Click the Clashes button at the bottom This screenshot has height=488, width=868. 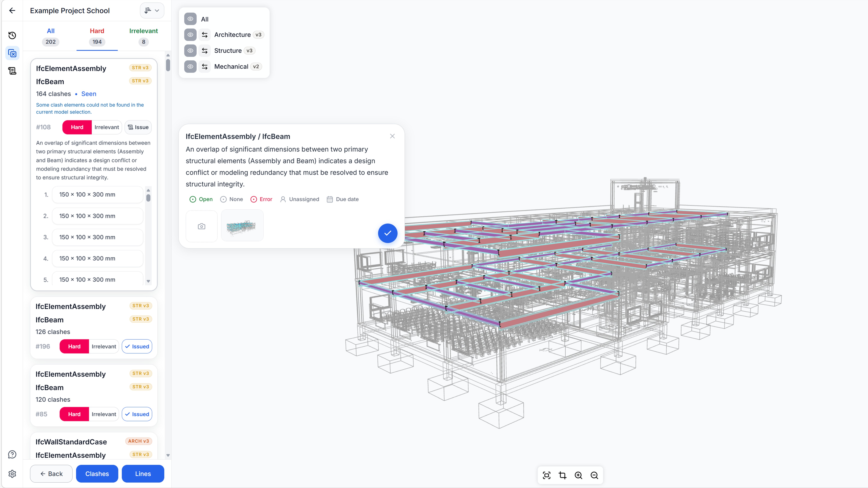point(97,474)
